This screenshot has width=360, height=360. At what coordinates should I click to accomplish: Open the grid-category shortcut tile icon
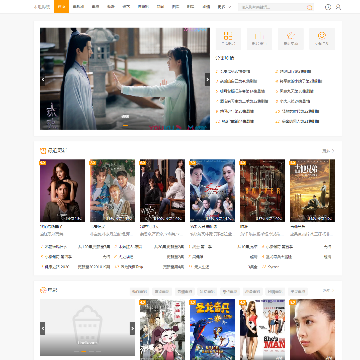point(228,36)
